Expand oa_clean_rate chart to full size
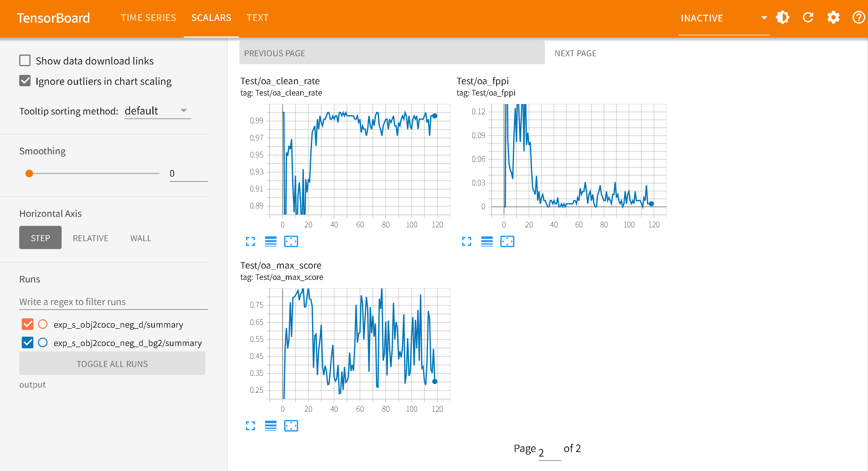The image size is (868, 471). pyautogui.click(x=250, y=241)
